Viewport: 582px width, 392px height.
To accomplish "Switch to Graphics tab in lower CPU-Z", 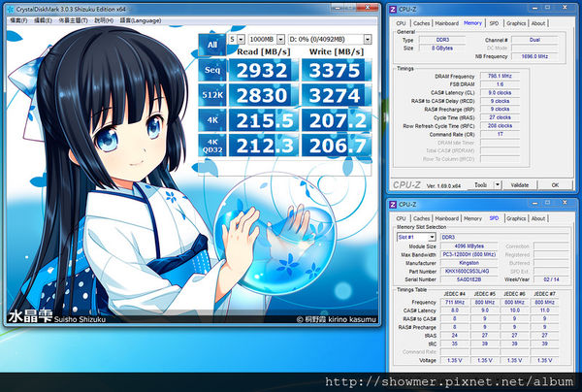I will pos(516,218).
